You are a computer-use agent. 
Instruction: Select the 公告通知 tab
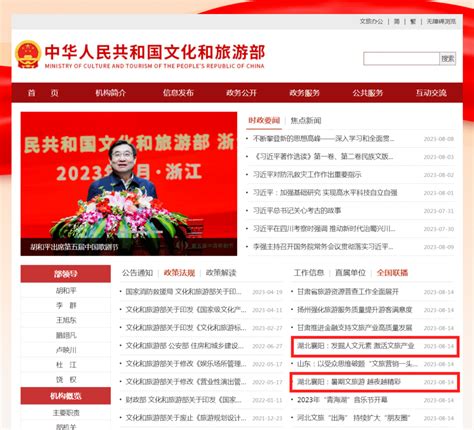137,273
